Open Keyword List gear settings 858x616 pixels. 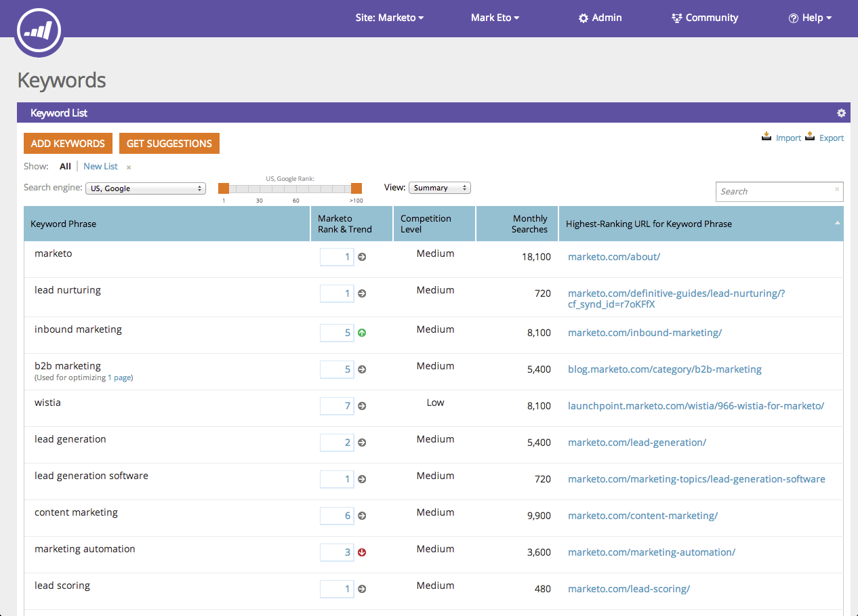841,113
